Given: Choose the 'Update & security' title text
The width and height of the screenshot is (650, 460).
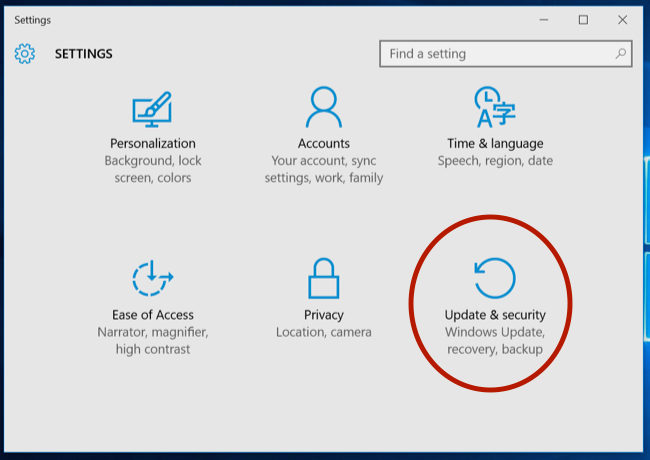Looking at the screenshot, I should click(495, 315).
